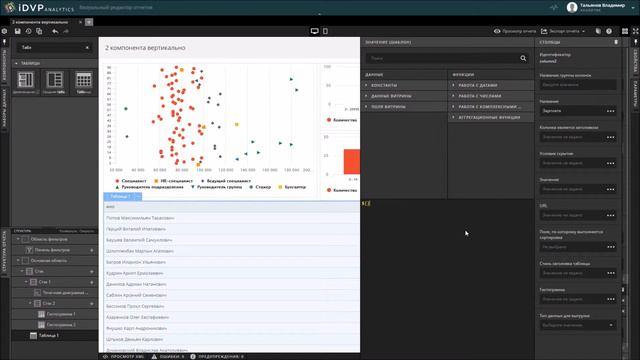Viewport: 640px width, 360px height.
Task: Open the 'column is header' ellipsis editor
Action: pos(611,137)
